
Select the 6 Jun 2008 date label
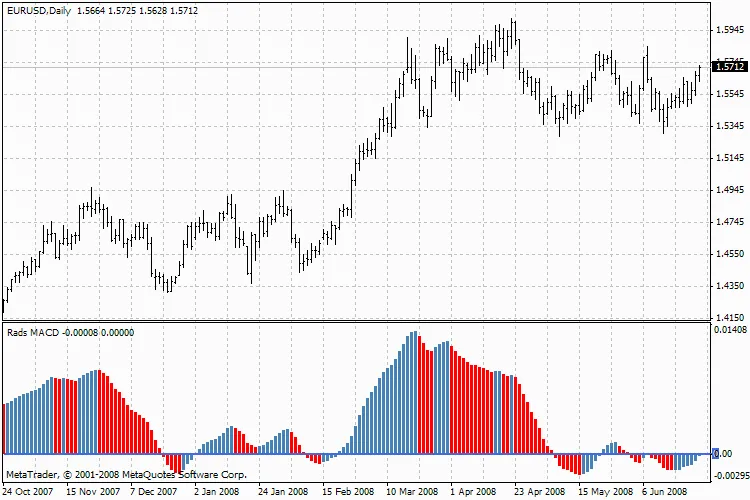click(x=667, y=492)
